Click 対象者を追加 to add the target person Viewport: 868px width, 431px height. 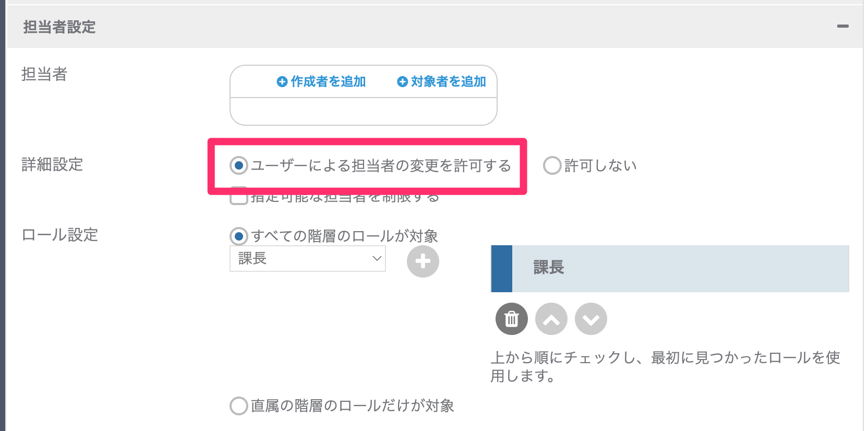(441, 81)
